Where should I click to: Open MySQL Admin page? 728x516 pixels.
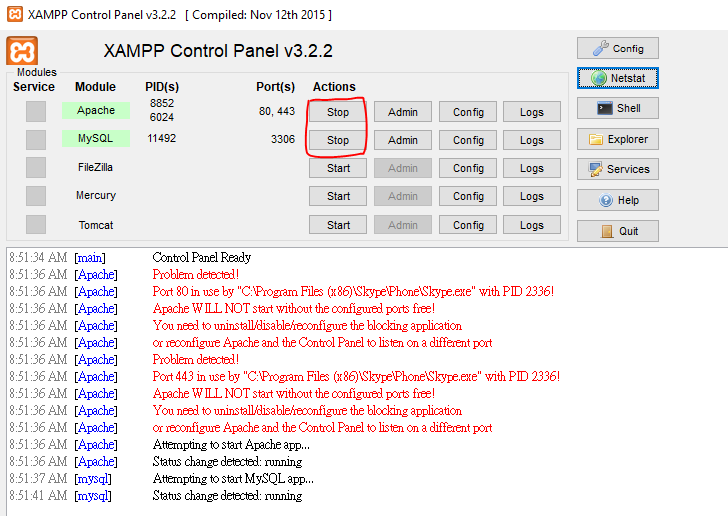403,140
